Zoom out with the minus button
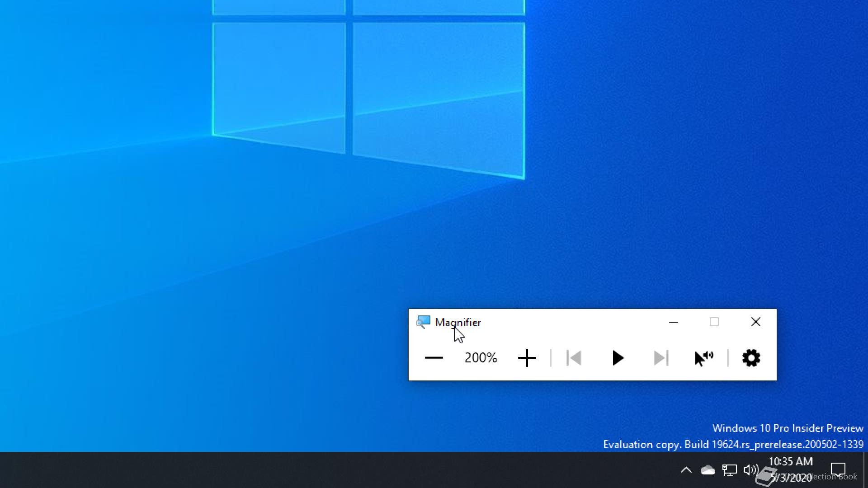This screenshot has width=868, height=488. click(434, 358)
